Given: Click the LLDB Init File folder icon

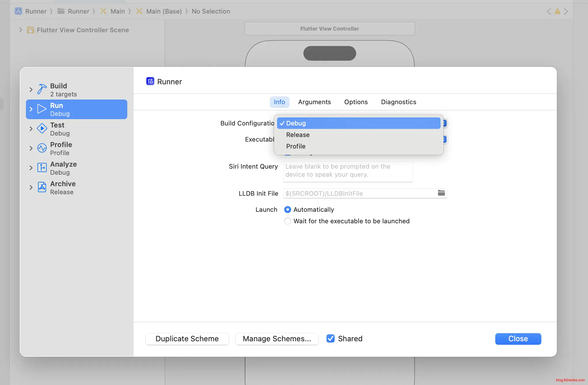Looking at the screenshot, I should [x=441, y=193].
